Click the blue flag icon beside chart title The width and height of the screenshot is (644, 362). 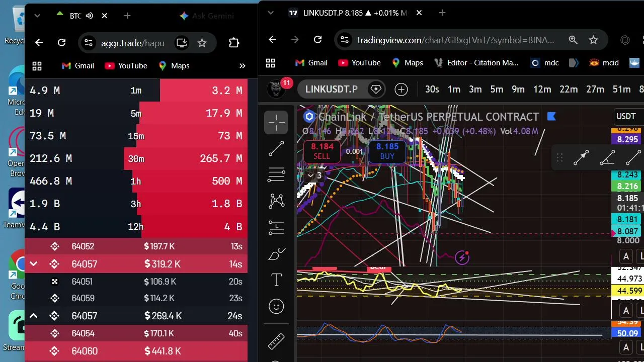pos(551,117)
